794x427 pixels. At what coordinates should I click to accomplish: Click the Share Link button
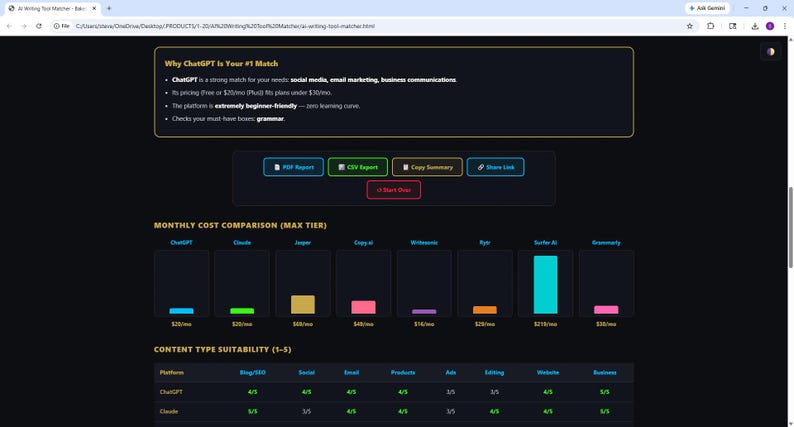[x=495, y=167]
